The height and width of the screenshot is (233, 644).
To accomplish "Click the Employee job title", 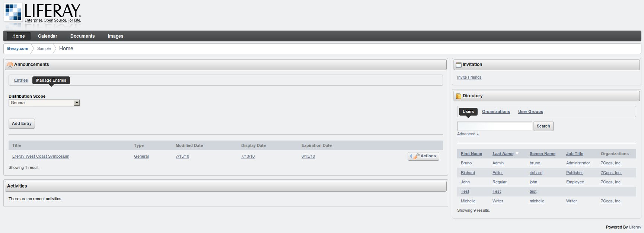I will (x=575, y=182).
